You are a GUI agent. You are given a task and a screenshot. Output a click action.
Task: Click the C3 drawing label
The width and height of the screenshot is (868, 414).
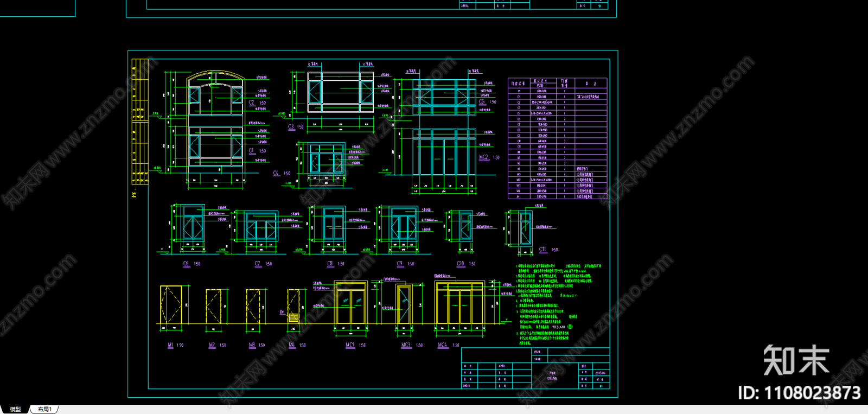pyautogui.click(x=291, y=126)
